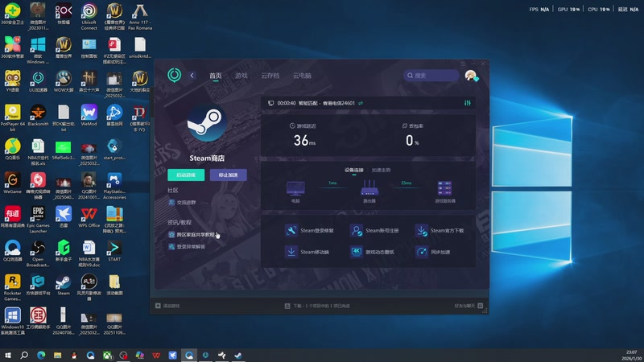Open node settings with the sliders icon
This screenshot has height=362, width=644.
click(468, 103)
